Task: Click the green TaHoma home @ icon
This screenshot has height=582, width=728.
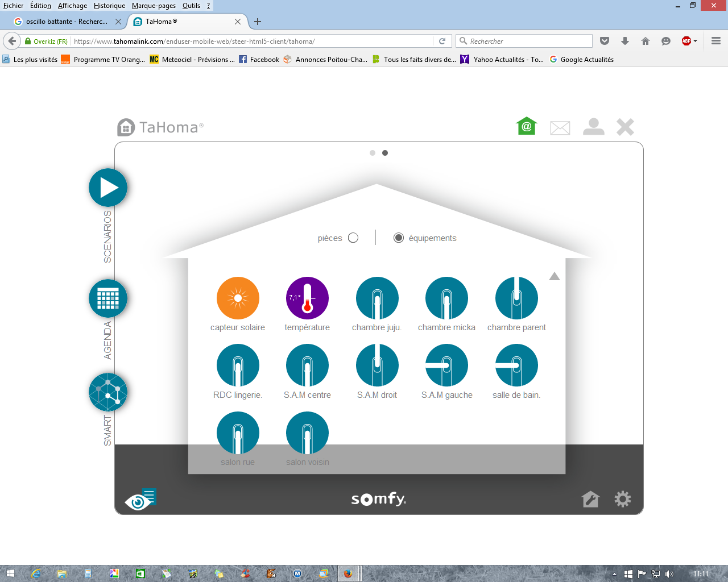Action: point(527,126)
